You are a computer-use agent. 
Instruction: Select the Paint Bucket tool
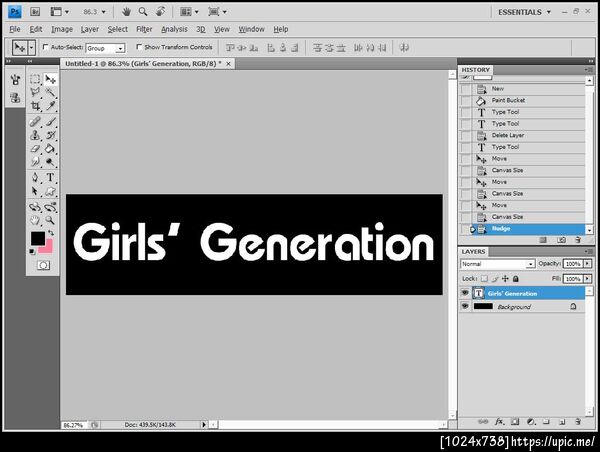tap(50, 148)
